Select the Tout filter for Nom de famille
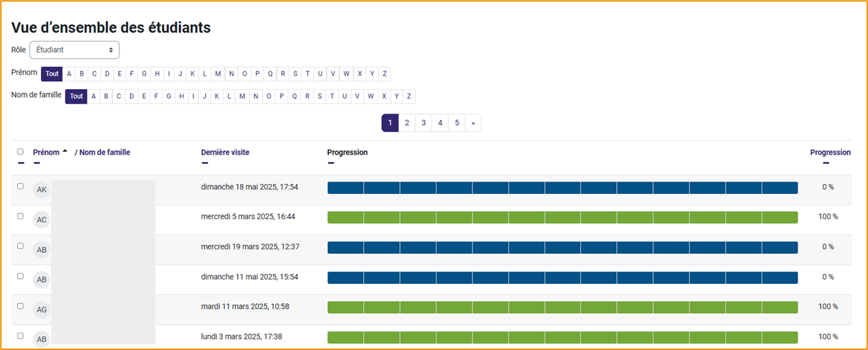Image resolution: width=868 pixels, height=350 pixels. tap(76, 96)
